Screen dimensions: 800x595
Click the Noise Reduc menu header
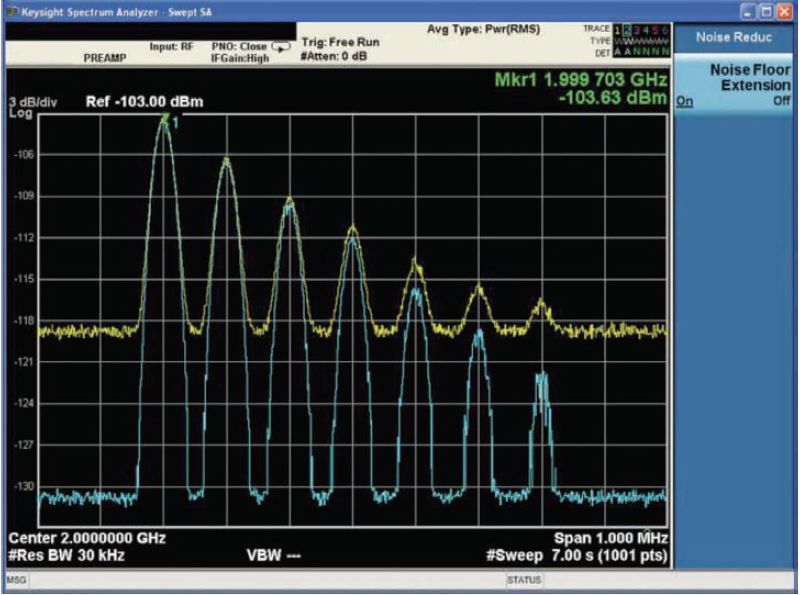[734, 37]
